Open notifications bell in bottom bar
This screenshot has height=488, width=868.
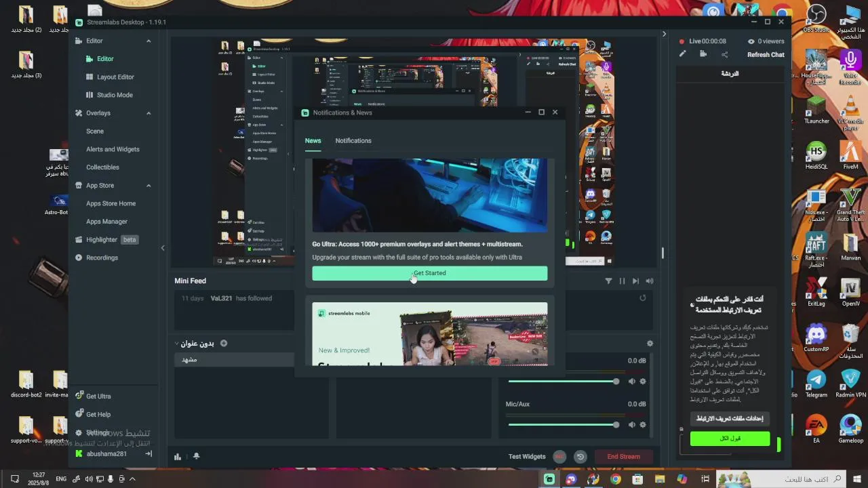196,457
